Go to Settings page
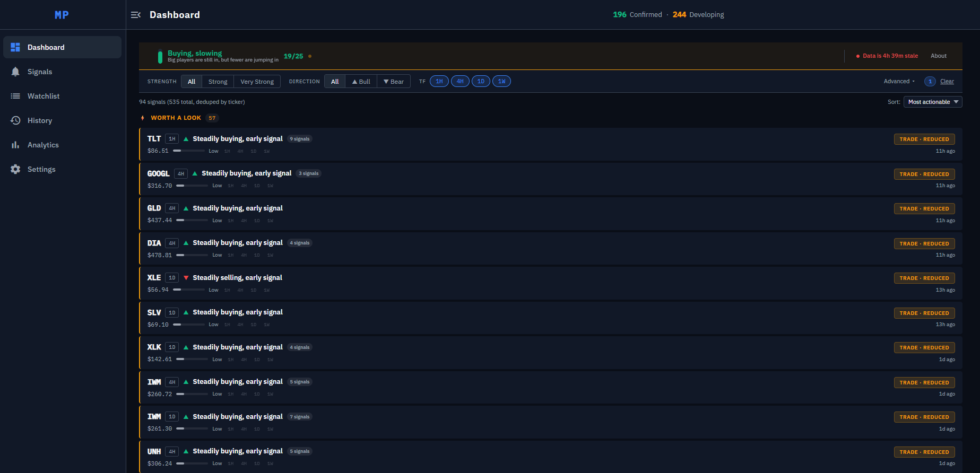Viewport: 980px width, 473px height. click(x=62, y=169)
